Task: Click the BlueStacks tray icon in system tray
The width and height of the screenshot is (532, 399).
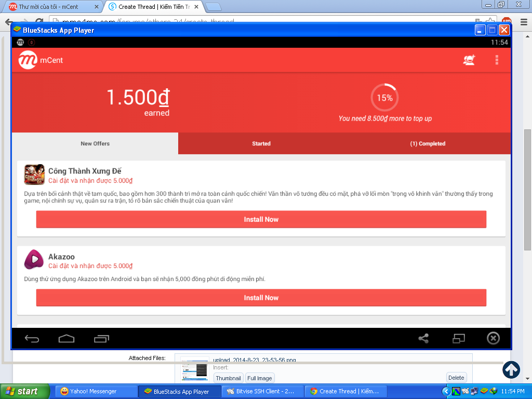Action: coord(484,391)
